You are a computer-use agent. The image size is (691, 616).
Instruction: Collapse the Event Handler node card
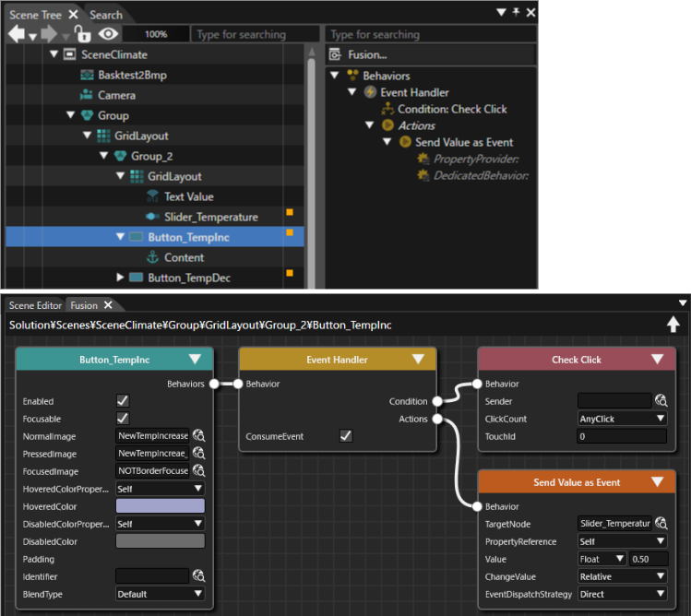point(418,359)
